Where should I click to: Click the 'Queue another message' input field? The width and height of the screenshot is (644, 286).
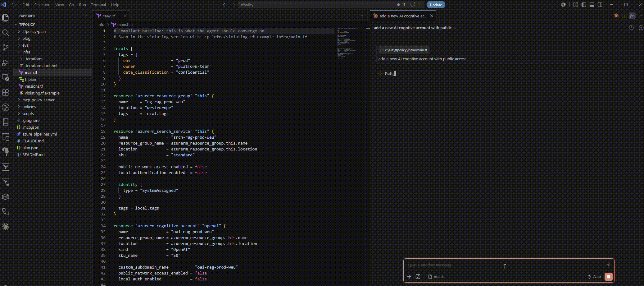pos(506,265)
